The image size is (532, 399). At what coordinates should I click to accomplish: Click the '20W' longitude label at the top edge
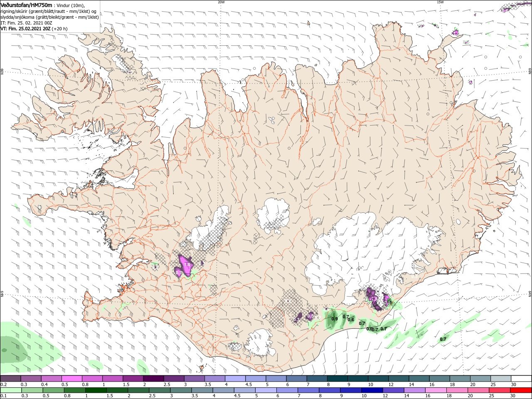221,2
